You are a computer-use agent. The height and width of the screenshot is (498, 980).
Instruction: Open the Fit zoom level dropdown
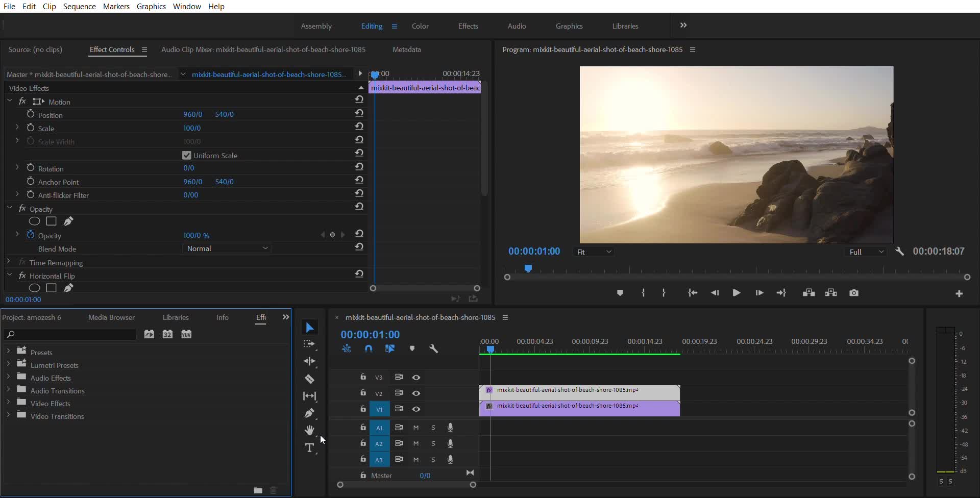594,252
